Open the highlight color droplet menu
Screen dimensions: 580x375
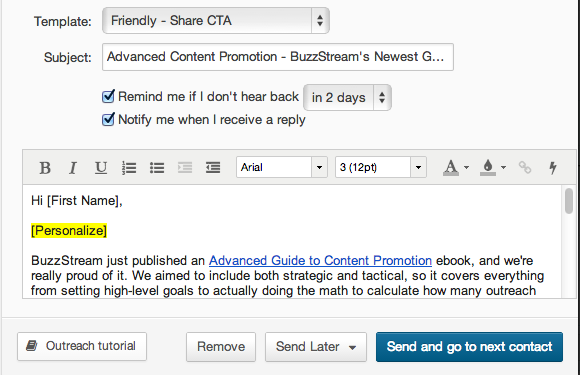[493, 168]
